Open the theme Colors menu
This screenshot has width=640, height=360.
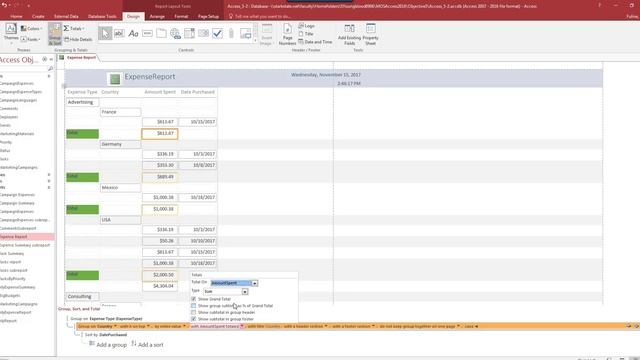point(31,29)
